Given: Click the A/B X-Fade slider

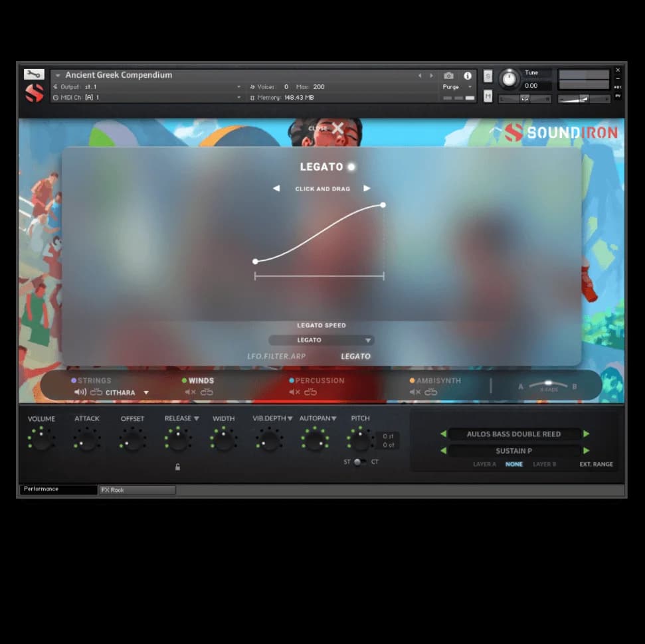Looking at the screenshot, I should 548,385.
